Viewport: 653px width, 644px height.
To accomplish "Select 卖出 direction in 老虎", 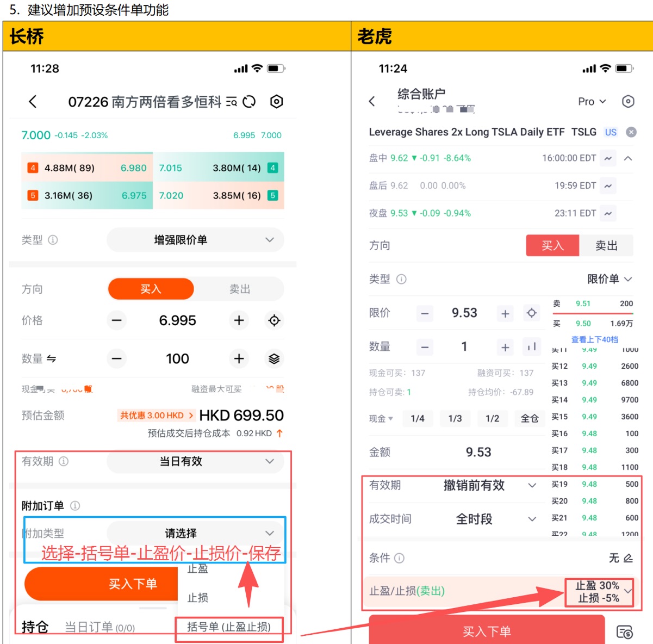I will [x=606, y=246].
